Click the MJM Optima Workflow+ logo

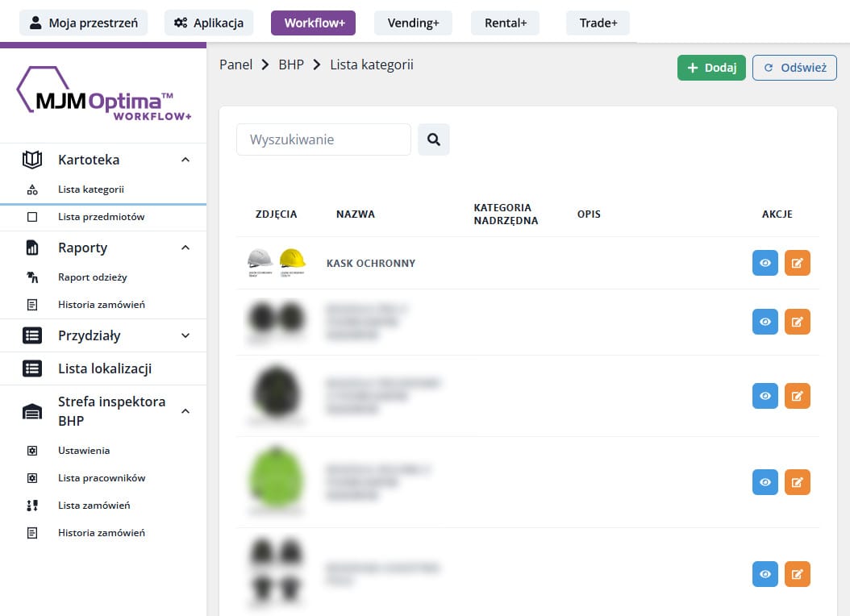click(x=104, y=94)
